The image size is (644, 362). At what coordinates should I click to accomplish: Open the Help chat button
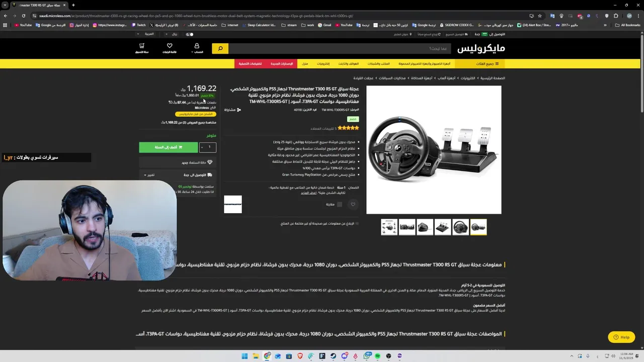pos(621,337)
